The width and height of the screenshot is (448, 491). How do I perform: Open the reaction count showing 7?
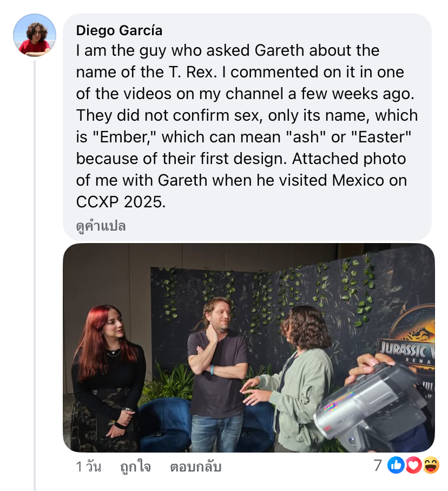pos(378,466)
